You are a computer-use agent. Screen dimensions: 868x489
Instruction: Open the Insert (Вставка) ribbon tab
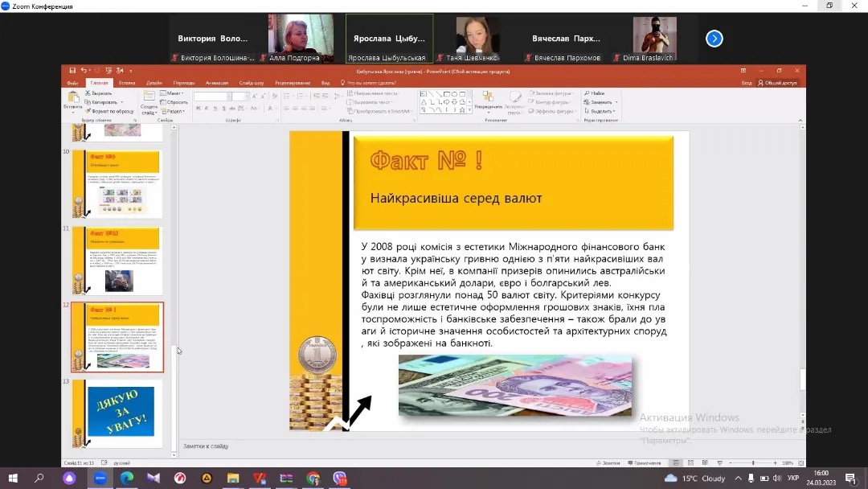(x=127, y=82)
